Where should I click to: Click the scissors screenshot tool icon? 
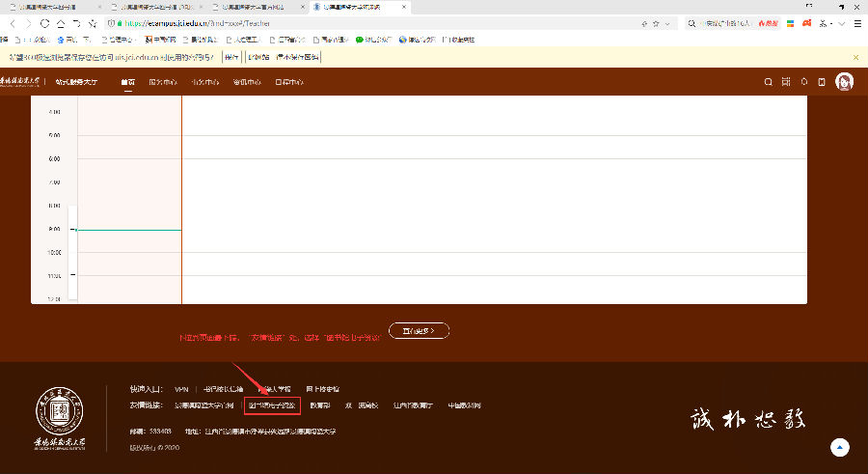click(824, 23)
